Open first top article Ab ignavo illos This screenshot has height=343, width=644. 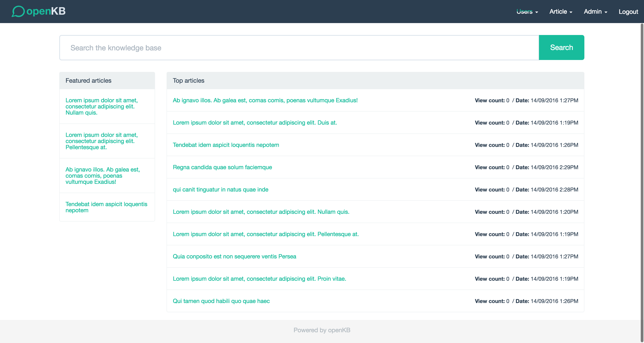point(265,100)
